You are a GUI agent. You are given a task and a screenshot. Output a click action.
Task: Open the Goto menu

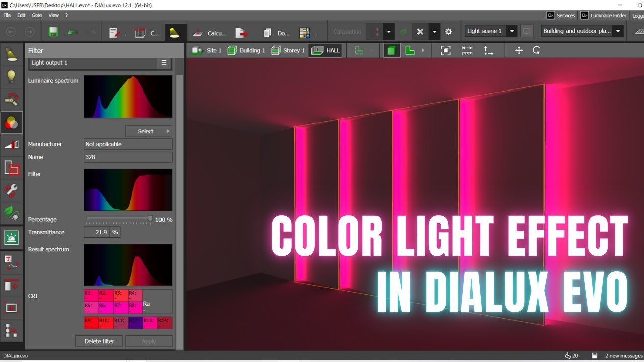pyautogui.click(x=37, y=15)
